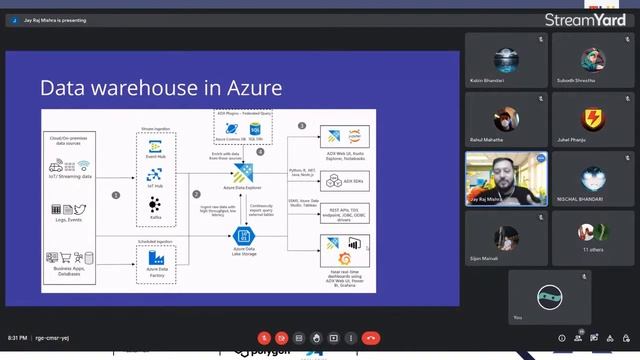Click the shopping cart icon under Business Apps
640x360 pixels.
click(x=65, y=258)
